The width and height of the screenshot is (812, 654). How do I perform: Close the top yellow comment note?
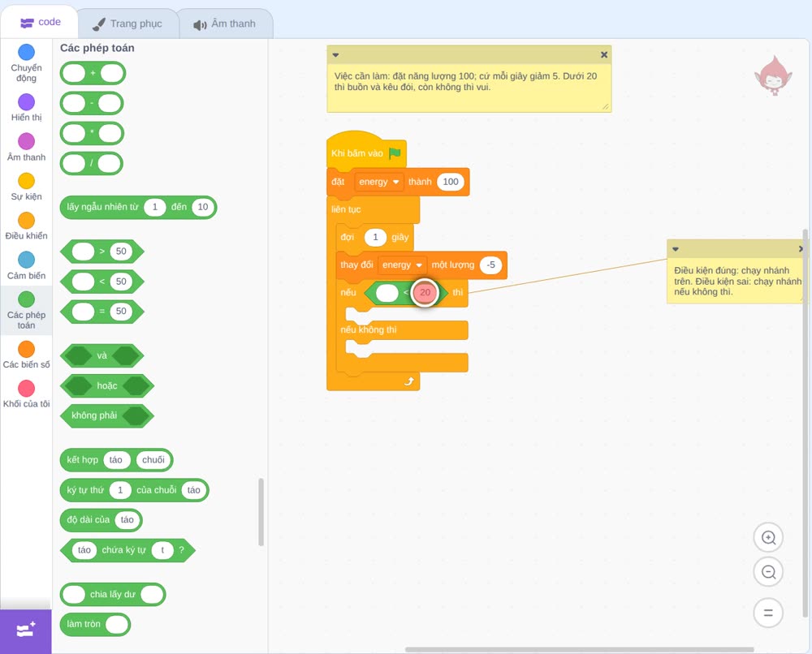pyautogui.click(x=604, y=54)
